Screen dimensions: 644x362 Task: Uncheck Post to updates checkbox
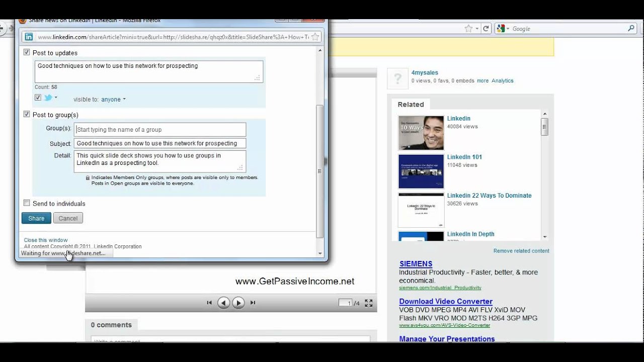click(27, 52)
